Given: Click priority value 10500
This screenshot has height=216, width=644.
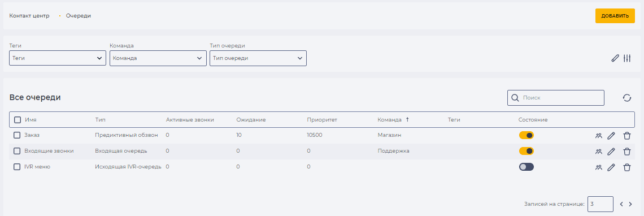Looking at the screenshot, I should pos(315,135).
